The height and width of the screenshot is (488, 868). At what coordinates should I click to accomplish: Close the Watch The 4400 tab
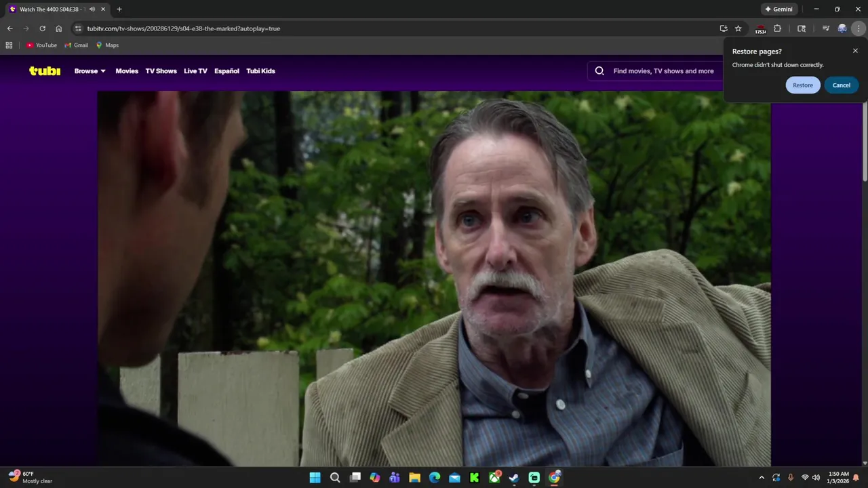point(103,9)
